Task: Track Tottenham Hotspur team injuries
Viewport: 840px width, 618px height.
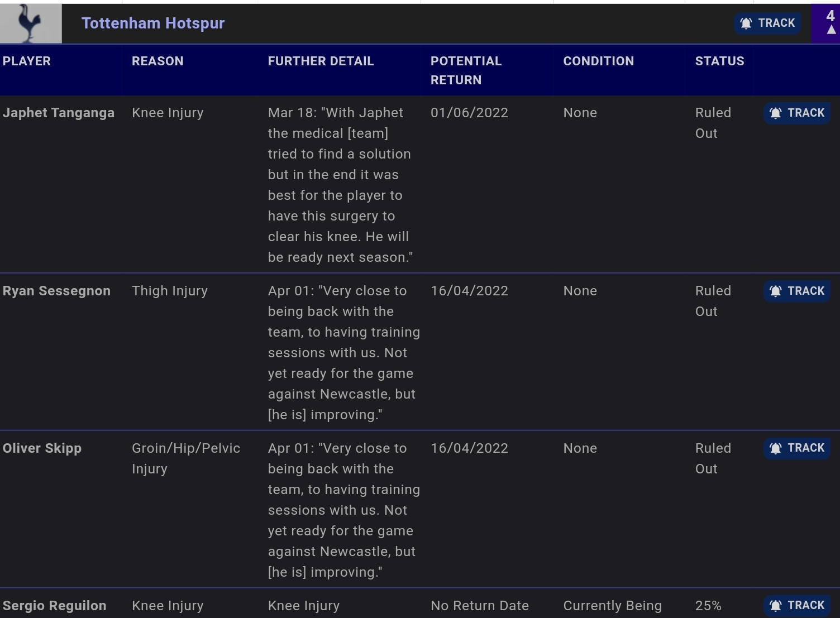Action: [767, 23]
